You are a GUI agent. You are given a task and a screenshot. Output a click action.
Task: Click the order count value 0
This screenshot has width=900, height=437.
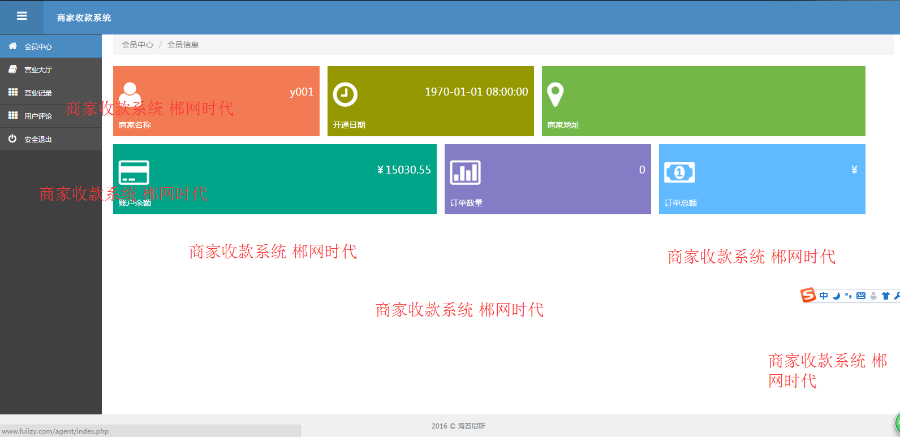click(x=642, y=169)
